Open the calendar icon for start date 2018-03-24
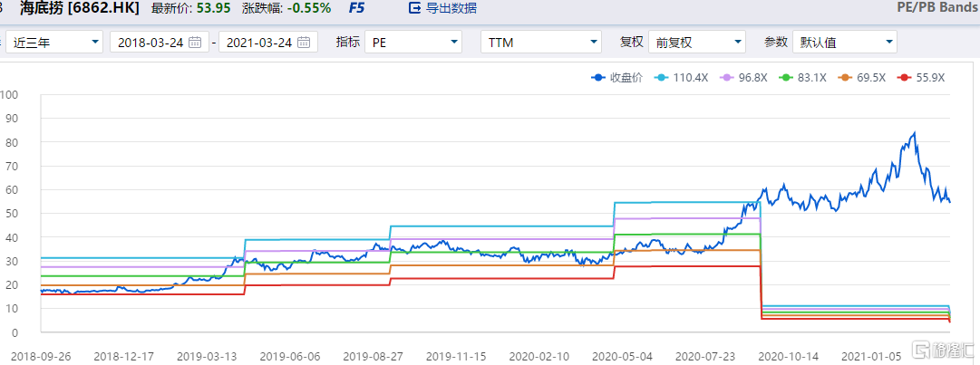This screenshot has width=980, height=365. (195, 42)
